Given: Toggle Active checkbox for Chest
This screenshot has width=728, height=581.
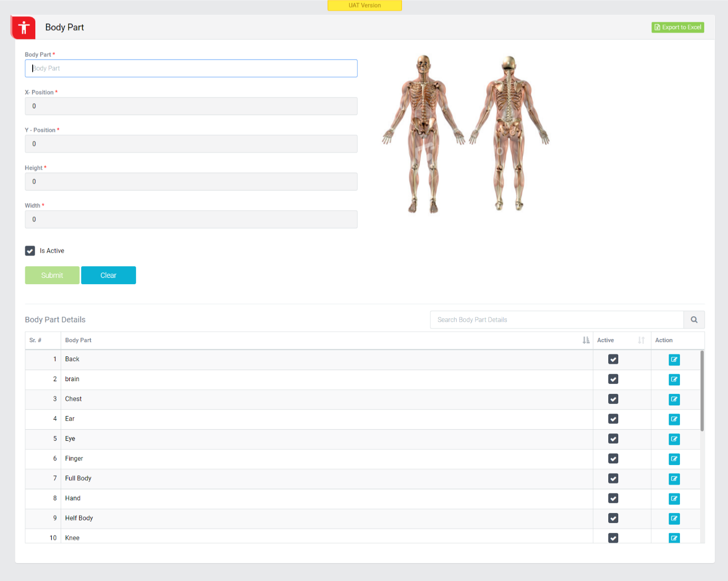Looking at the screenshot, I should (613, 399).
